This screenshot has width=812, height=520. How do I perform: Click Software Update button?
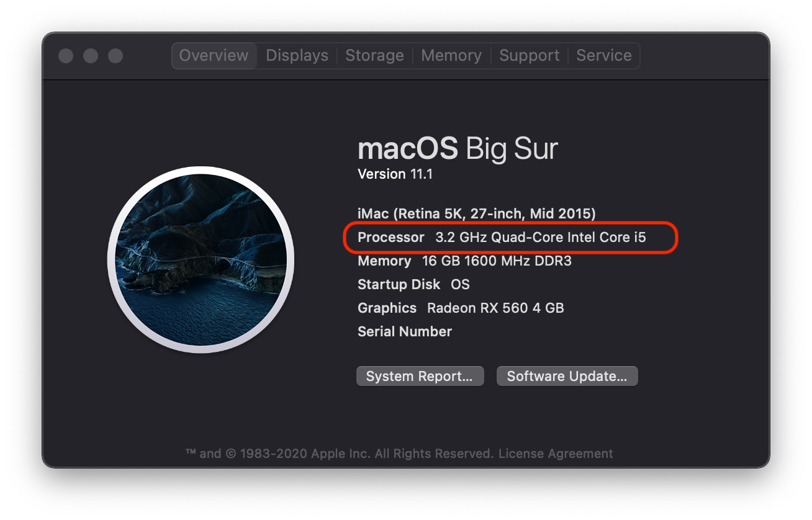[x=566, y=375]
